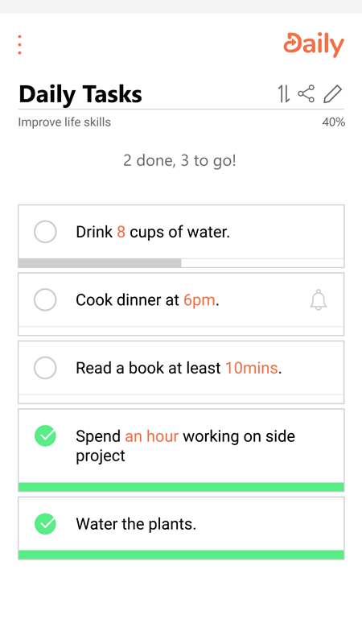Mark Drink 8 cups of water done

[x=45, y=232]
